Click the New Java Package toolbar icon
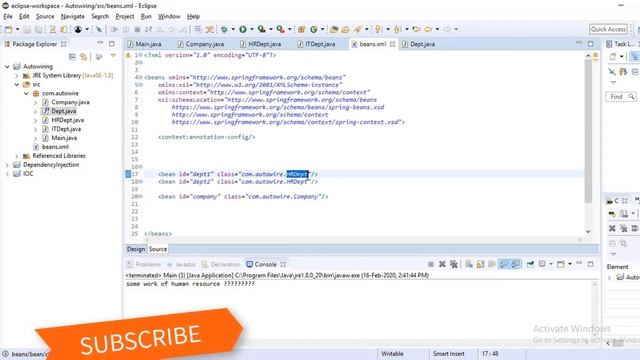Screen dimensions: 640x360 click(302, 29)
